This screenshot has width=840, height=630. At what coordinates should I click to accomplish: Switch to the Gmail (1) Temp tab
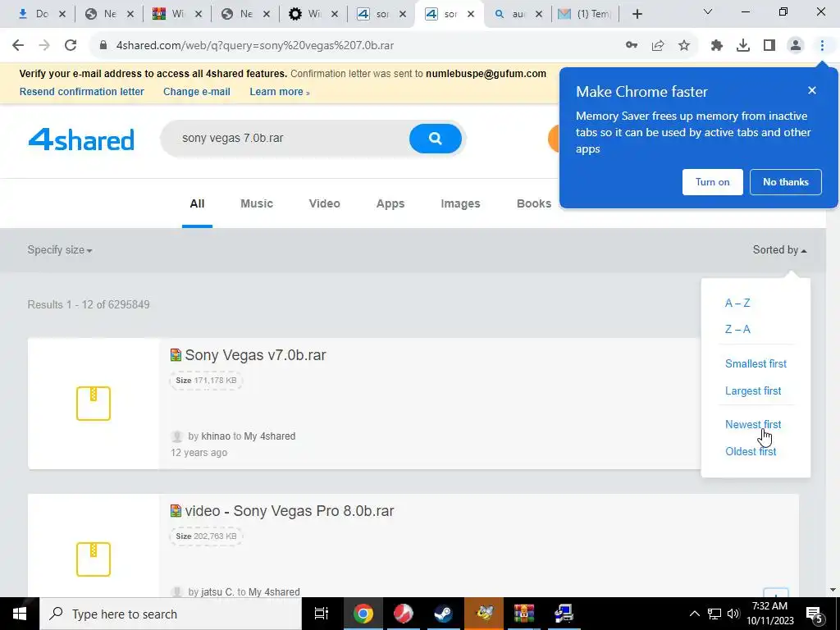[x=584, y=14]
